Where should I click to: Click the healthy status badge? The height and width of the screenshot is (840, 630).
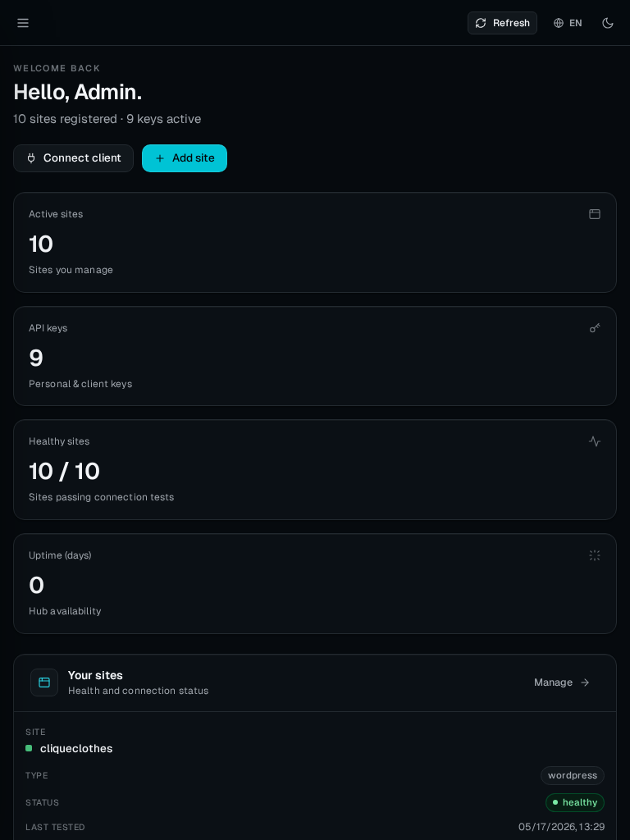click(575, 802)
